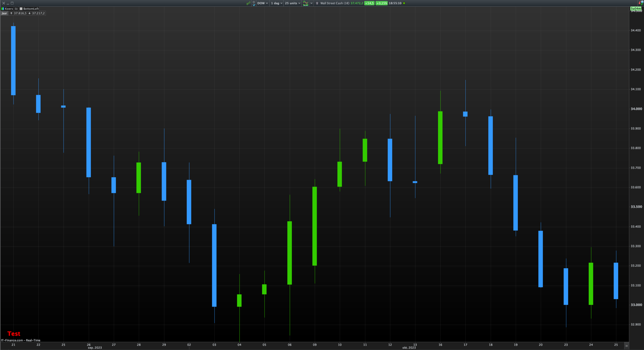
Task: Click the BottomLeft label
Action: coord(31,9)
